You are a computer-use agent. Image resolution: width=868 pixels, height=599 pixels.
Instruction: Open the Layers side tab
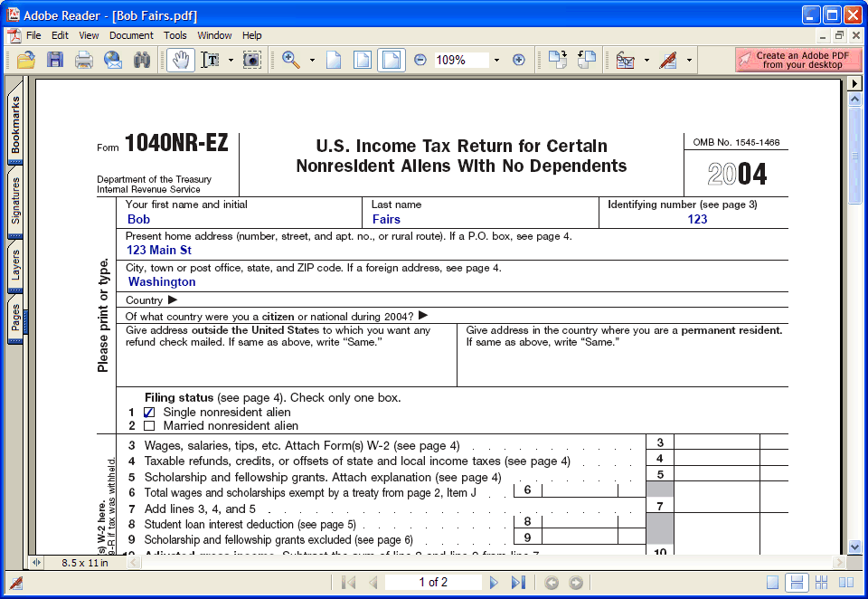15,265
